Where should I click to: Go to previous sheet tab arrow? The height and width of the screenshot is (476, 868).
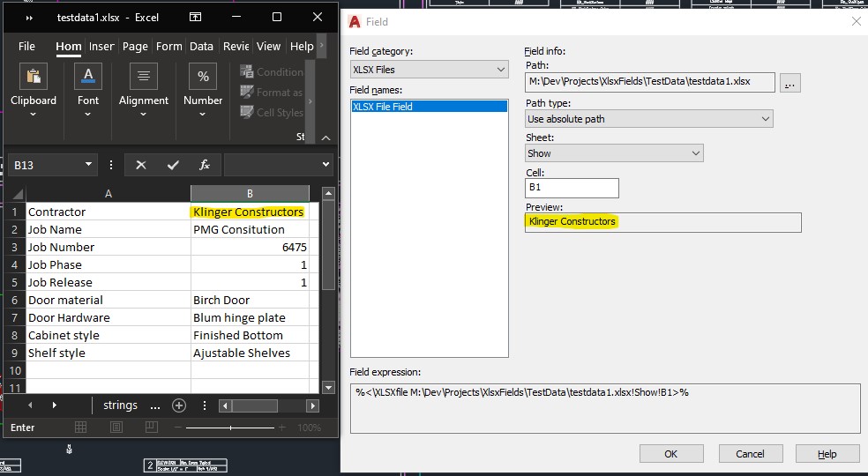point(30,405)
